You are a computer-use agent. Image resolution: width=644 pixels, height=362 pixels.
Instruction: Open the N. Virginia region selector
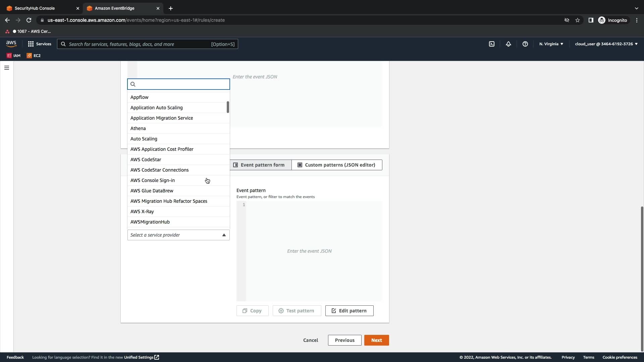pos(551,44)
